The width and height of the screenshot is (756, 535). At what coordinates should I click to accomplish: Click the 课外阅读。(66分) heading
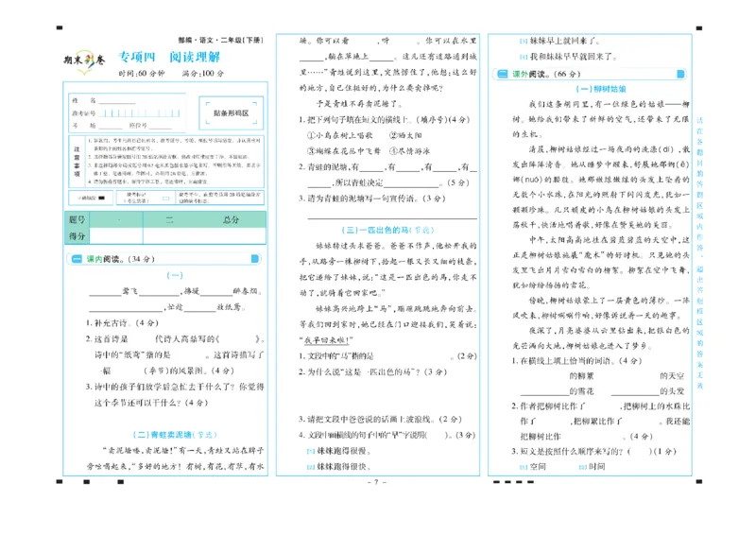pyautogui.click(x=546, y=74)
